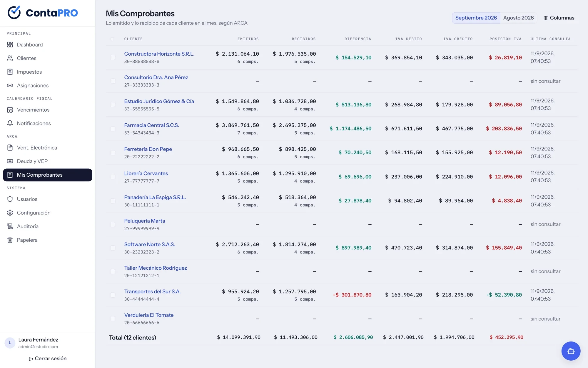
Task: Click the Clientes people icon
Action: pyautogui.click(x=10, y=58)
